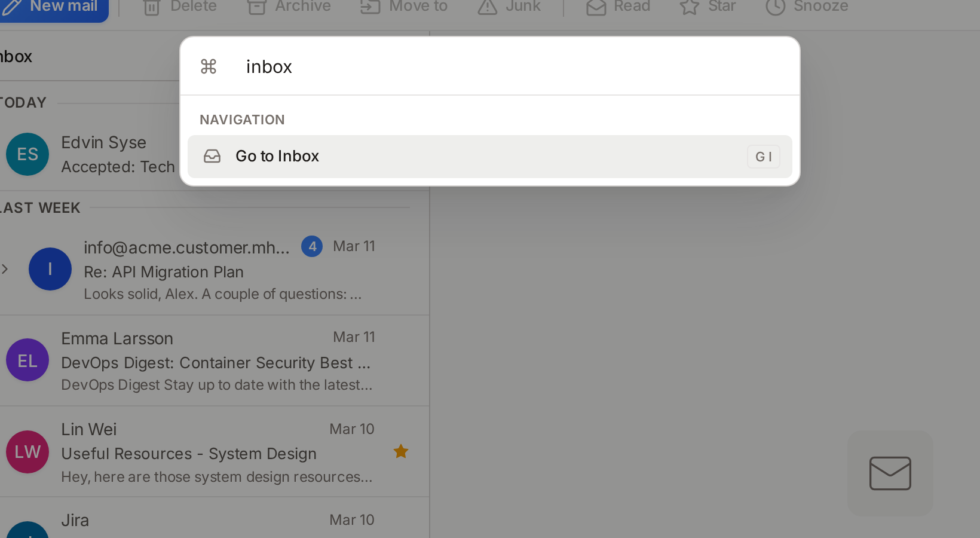The height and width of the screenshot is (538, 980).
Task: Open Lin Wei's Useful Resources email
Action: point(215,453)
